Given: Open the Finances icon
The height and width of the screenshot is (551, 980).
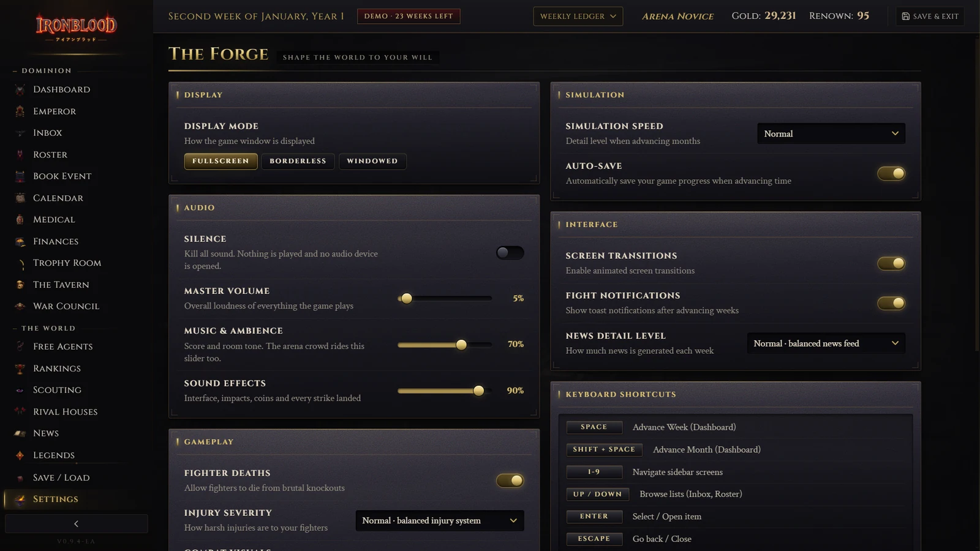Looking at the screenshot, I should coord(20,241).
